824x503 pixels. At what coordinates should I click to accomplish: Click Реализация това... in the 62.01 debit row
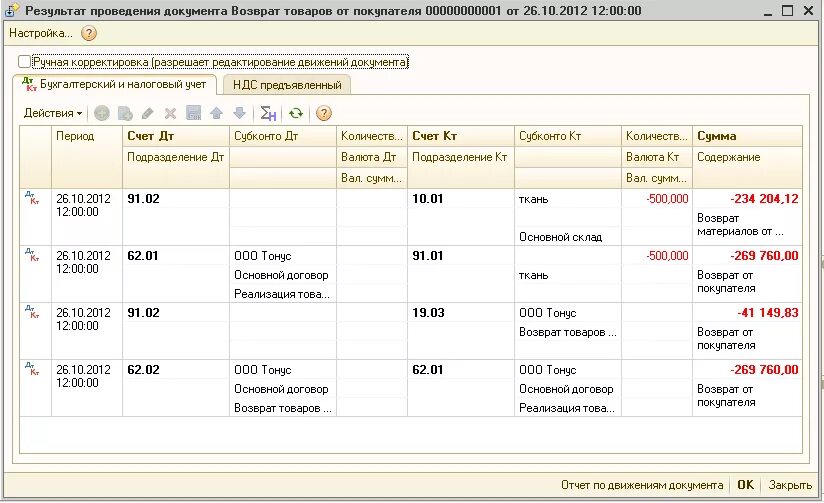point(283,294)
